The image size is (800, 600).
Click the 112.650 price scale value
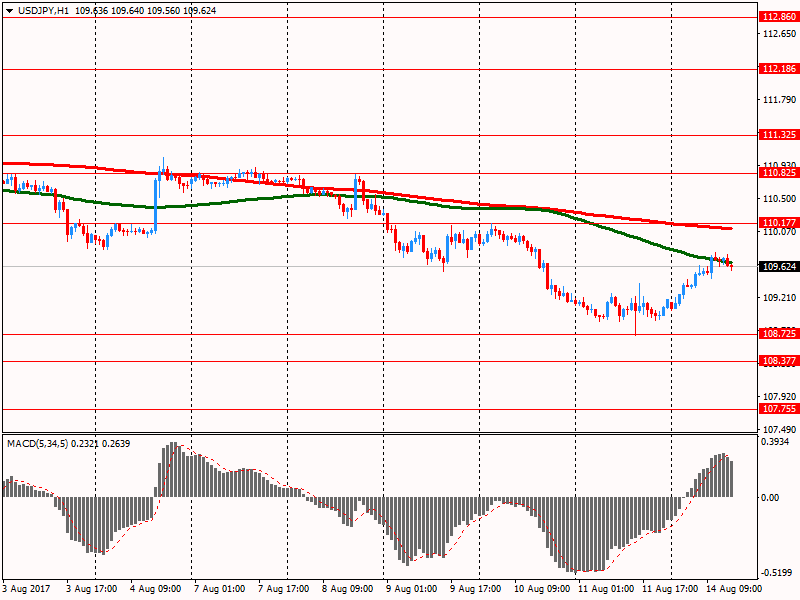pos(779,34)
